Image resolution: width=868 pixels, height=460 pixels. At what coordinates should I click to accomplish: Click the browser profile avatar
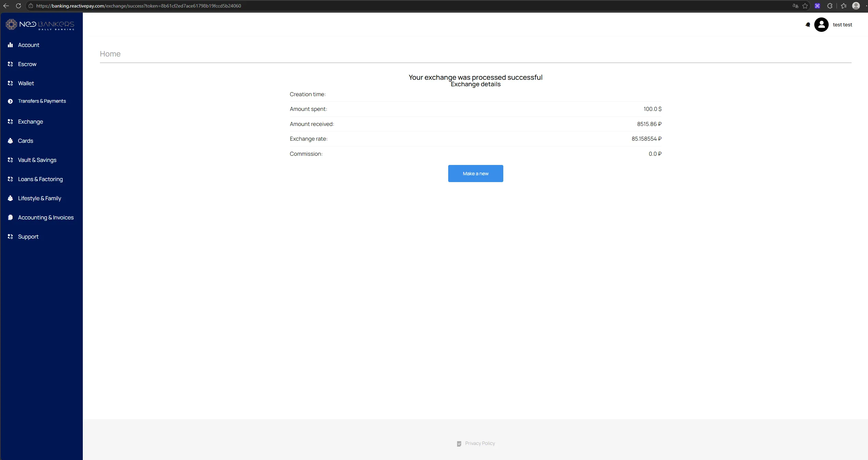point(856,6)
